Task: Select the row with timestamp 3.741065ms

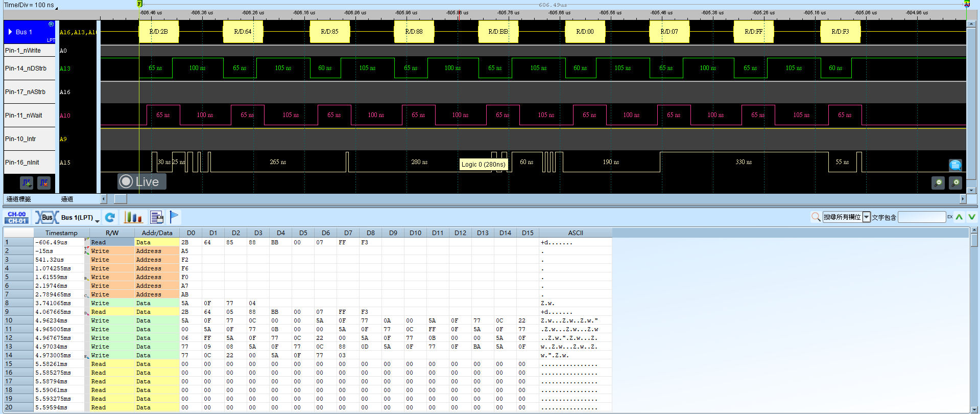Action: coord(308,303)
